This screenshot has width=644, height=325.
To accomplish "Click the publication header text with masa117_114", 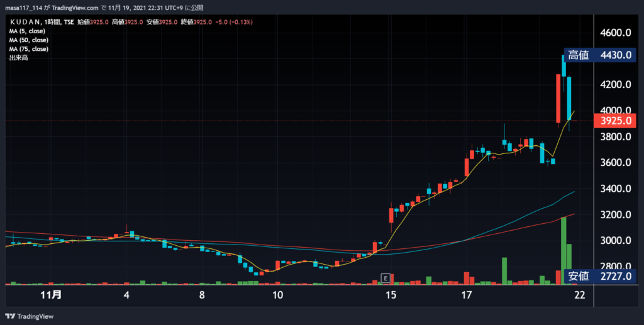I will click(104, 8).
